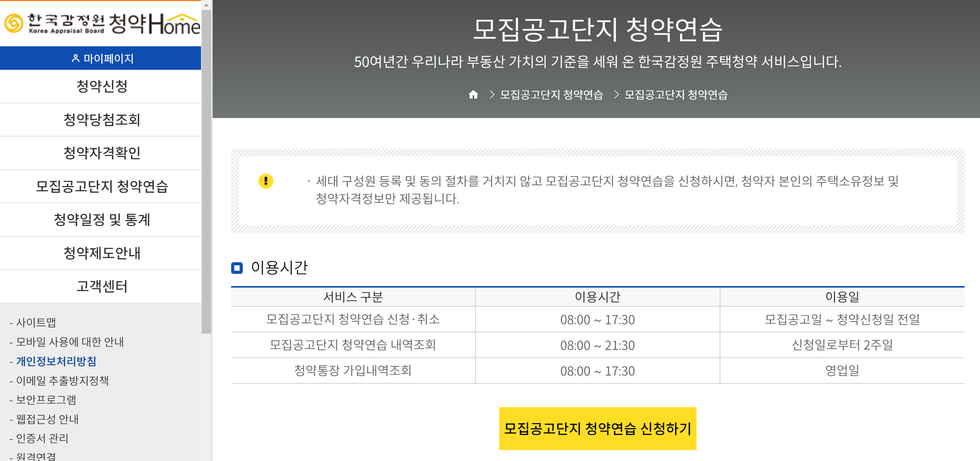The height and width of the screenshot is (461, 980).
Task: Click first breadcrumb 모집공고단지 청약연습 link
Action: tap(551, 94)
